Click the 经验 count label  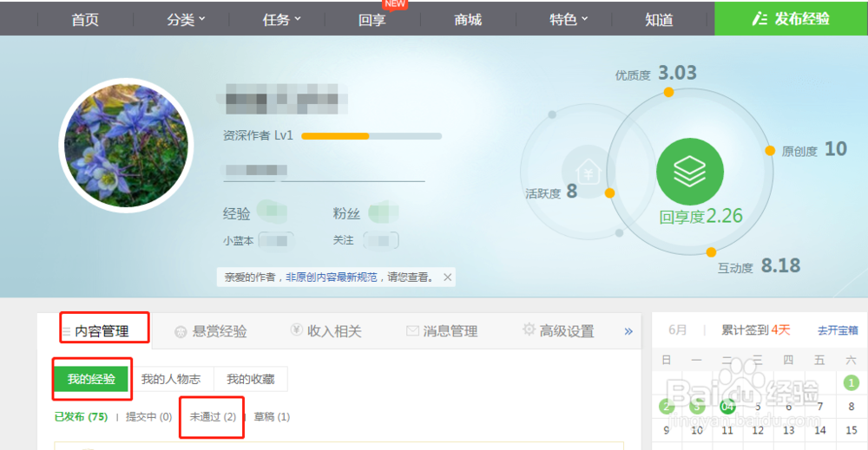pos(236,213)
